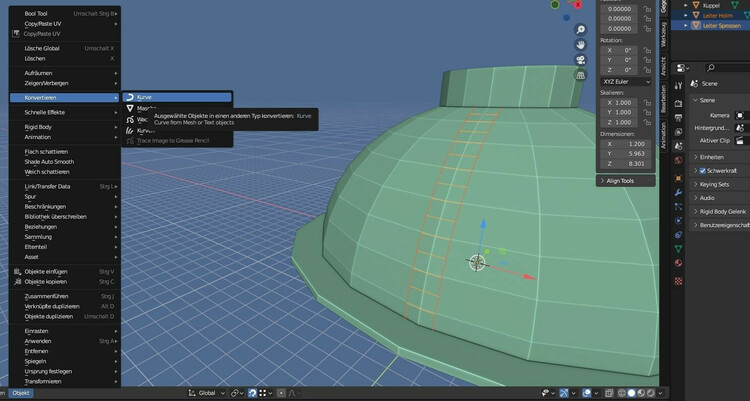
Task: Click the zoom magnifier icon in viewport
Action: [580, 28]
